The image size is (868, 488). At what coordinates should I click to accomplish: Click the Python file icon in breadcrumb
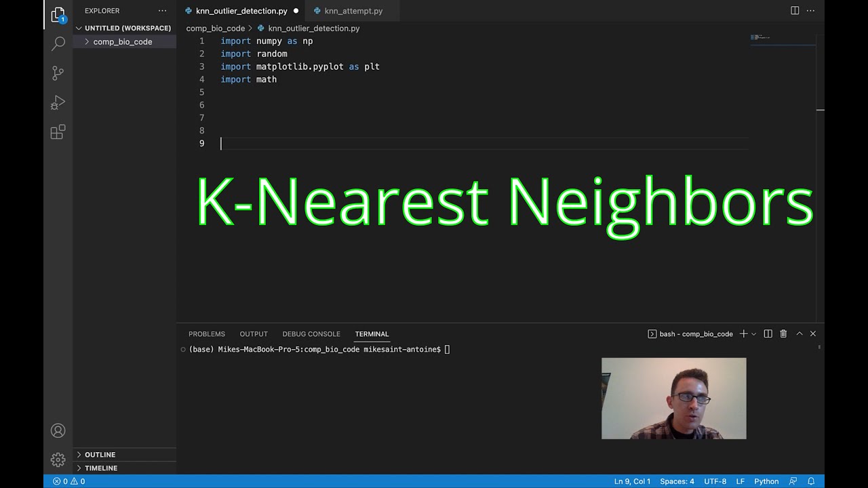[261, 28]
